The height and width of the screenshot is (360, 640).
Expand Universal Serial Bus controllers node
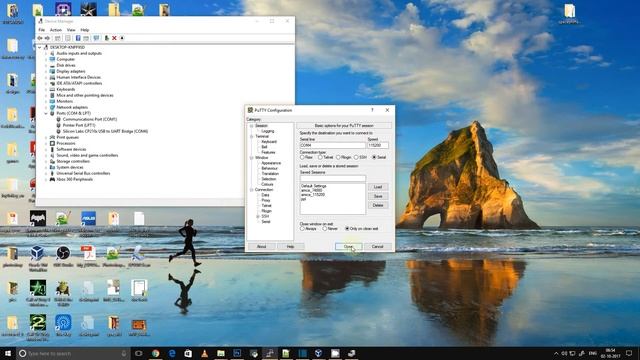point(46,173)
